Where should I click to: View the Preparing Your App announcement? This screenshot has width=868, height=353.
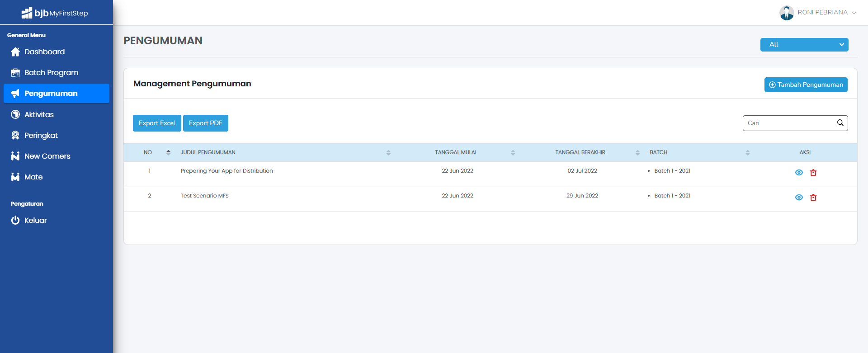[x=799, y=173]
